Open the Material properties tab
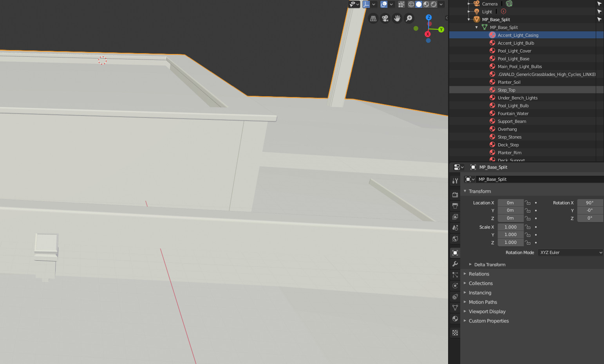Image resolution: width=604 pixels, height=364 pixels. [x=455, y=319]
